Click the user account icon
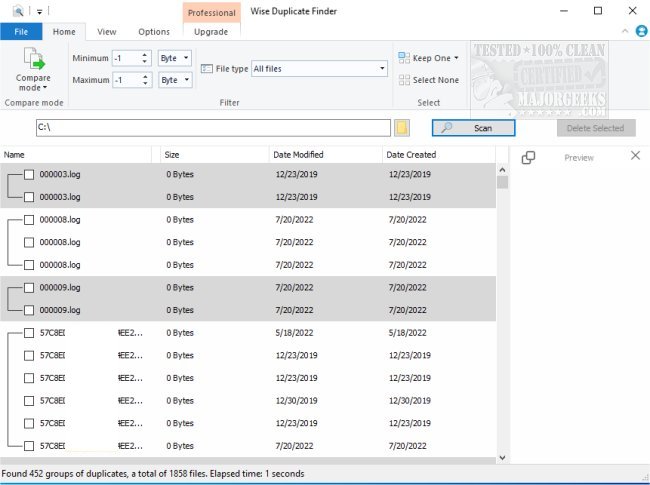 (x=640, y=32)
